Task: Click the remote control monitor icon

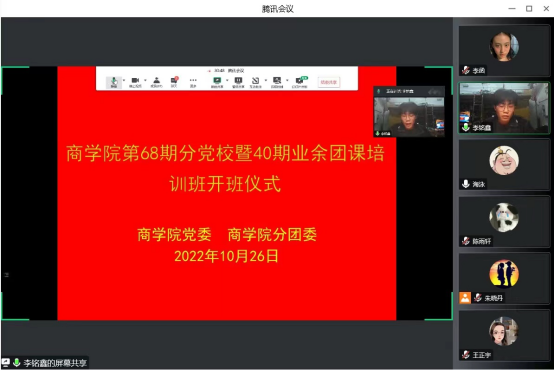Action: (x=277, y=82)
